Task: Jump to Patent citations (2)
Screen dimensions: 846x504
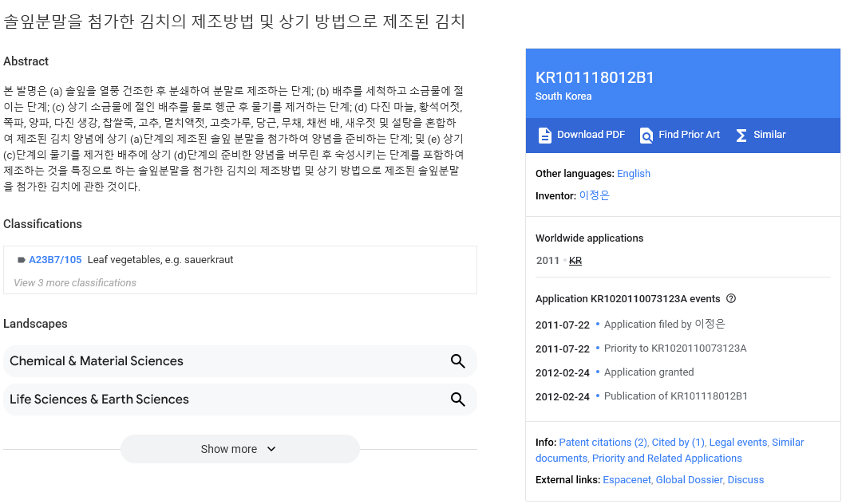Action: pos(603,443)
